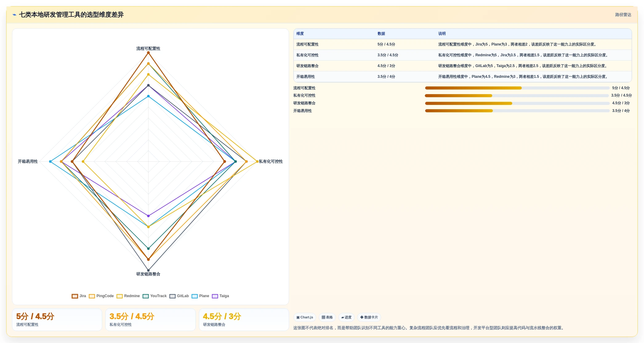Click the 数据 column header
This screenshot has width=644, height=343.
tap(381, 34)
